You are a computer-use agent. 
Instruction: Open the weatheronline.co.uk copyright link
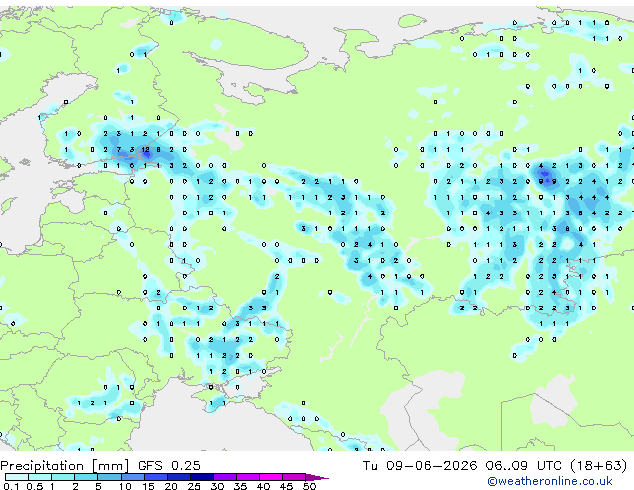(x=550, y=481)
